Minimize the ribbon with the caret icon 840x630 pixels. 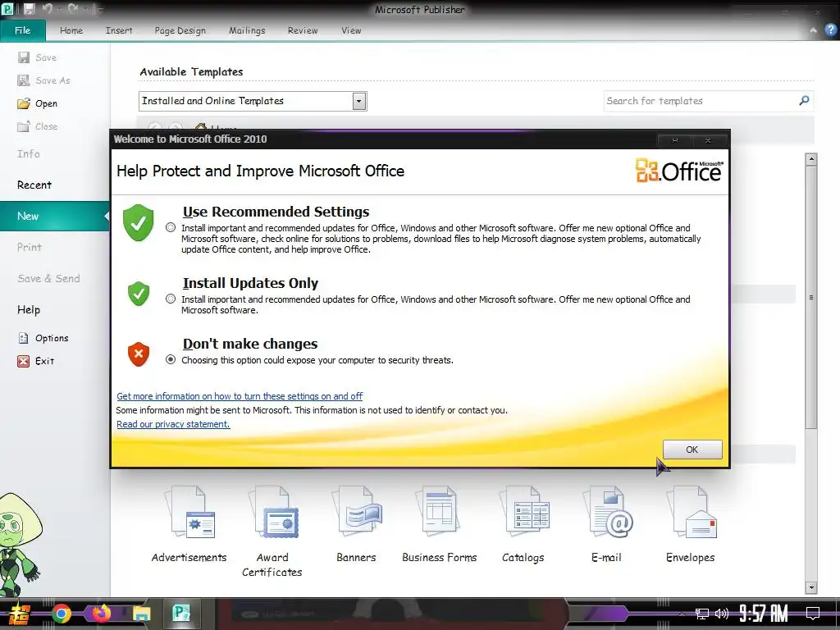[x=813, y=30]
